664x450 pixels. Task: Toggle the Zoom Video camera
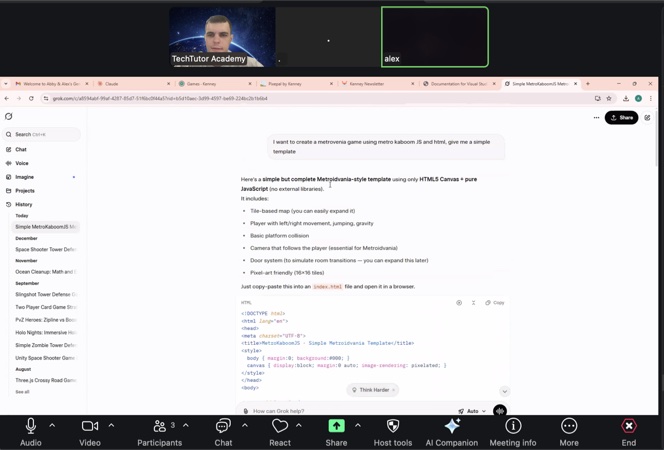click(89, 426)
